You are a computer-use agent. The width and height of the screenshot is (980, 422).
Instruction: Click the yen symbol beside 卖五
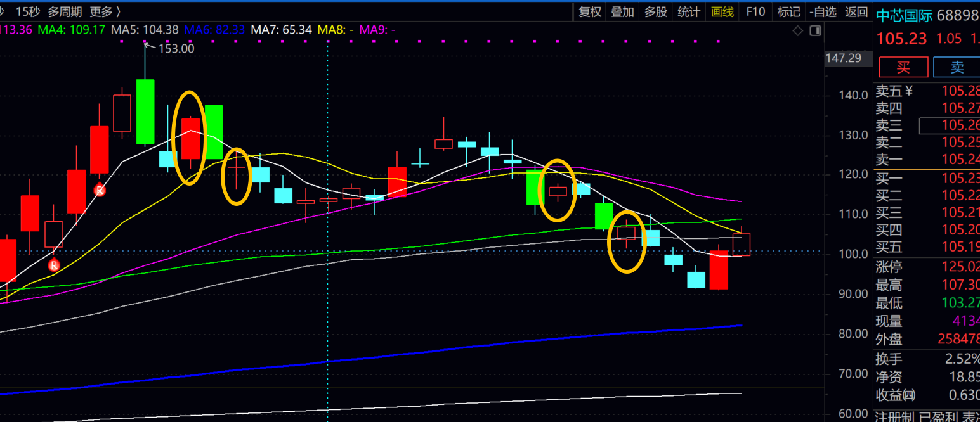tap(908, 91)
